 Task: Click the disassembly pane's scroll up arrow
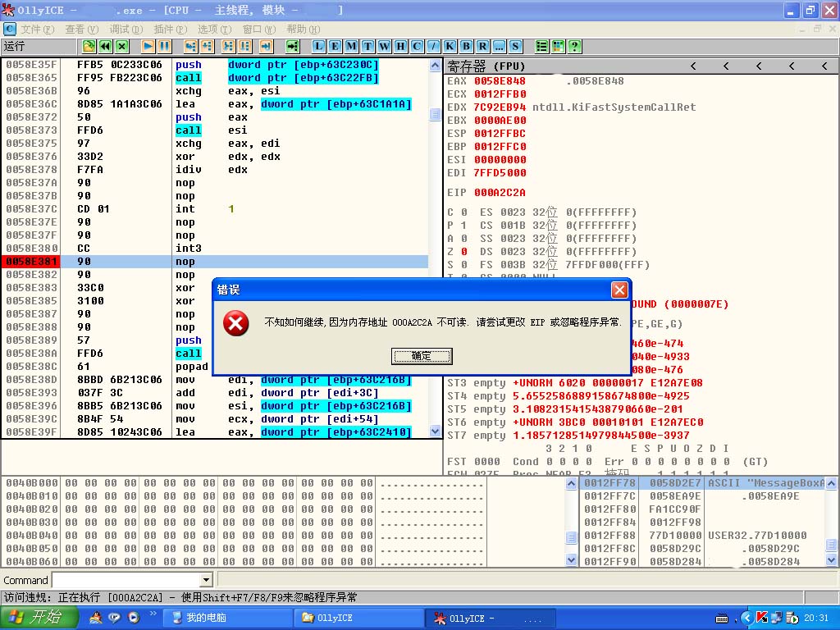coord(435,66)
